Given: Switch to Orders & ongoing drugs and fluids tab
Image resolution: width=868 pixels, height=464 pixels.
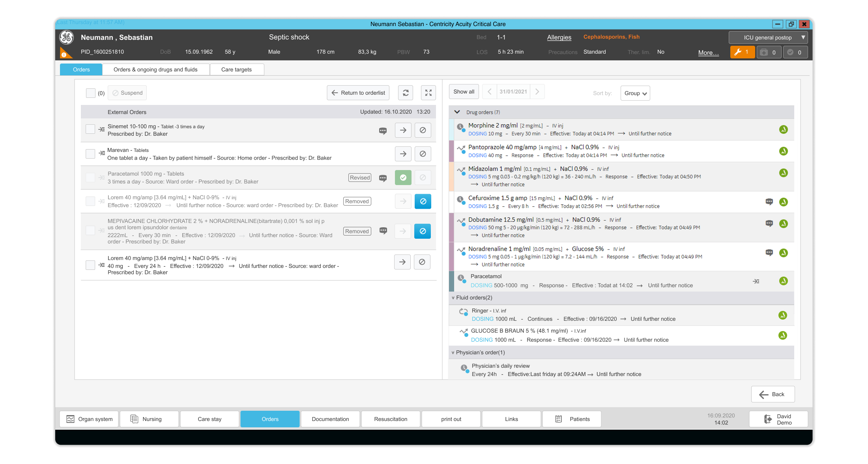Looking at the screenshot, I should click(x=155, y=70).
